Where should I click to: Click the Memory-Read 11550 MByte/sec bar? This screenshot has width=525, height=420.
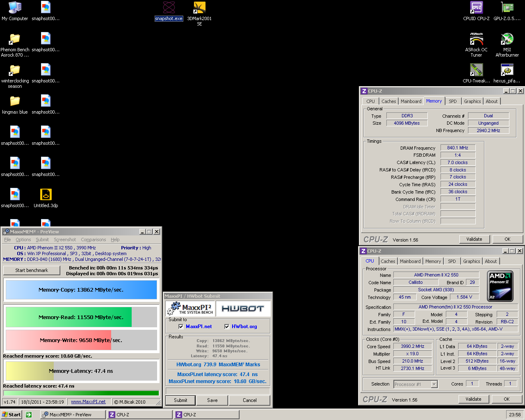(x=81, y=317)
